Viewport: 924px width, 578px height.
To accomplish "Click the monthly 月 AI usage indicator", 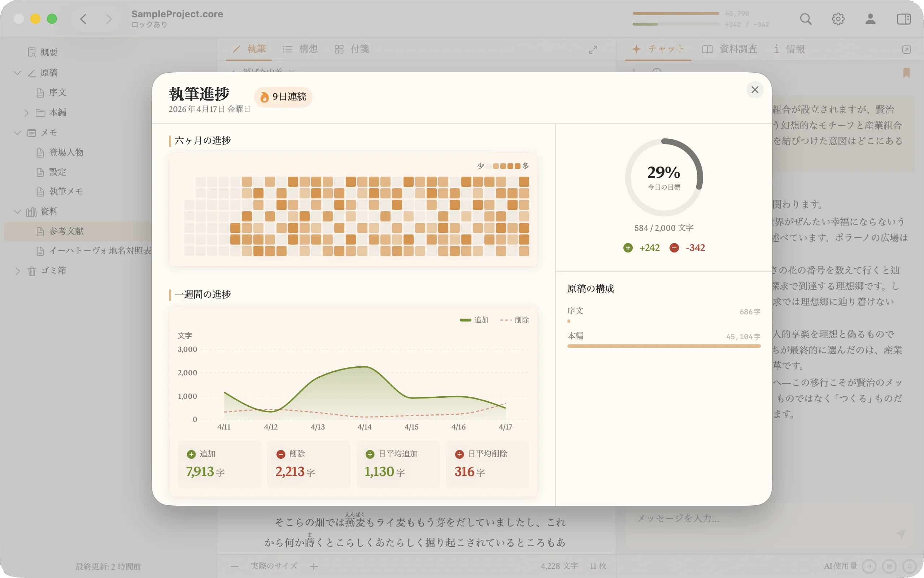I will (x=869, y=566).
